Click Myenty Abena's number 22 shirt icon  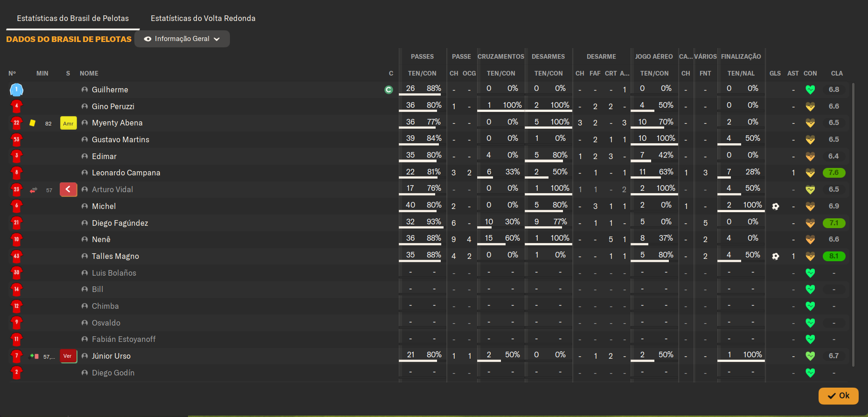16,123
